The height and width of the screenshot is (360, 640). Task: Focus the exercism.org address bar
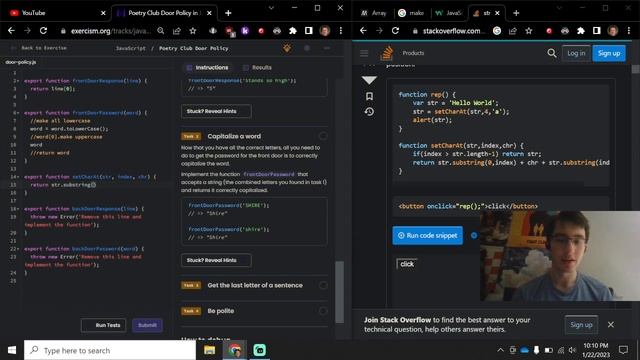click(x=111, y=31)
